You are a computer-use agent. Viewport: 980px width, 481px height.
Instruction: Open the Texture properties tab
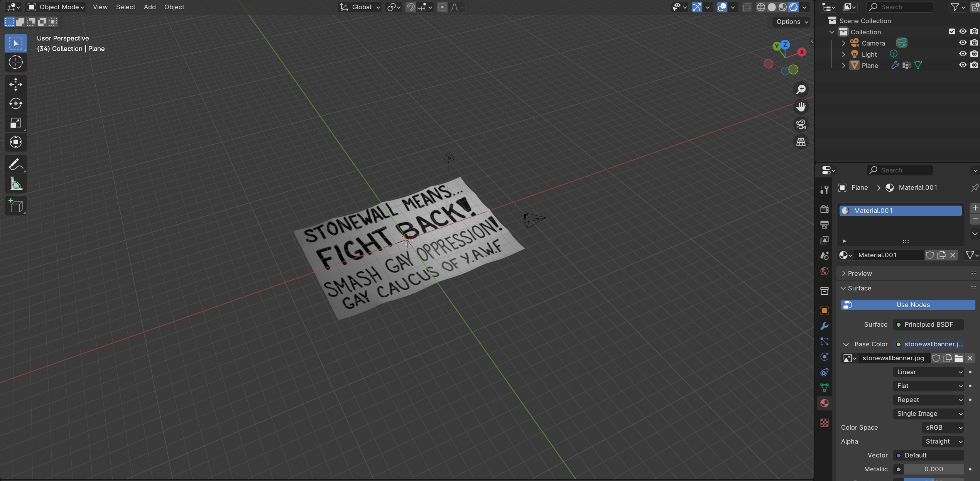click(x=825, y=423)
